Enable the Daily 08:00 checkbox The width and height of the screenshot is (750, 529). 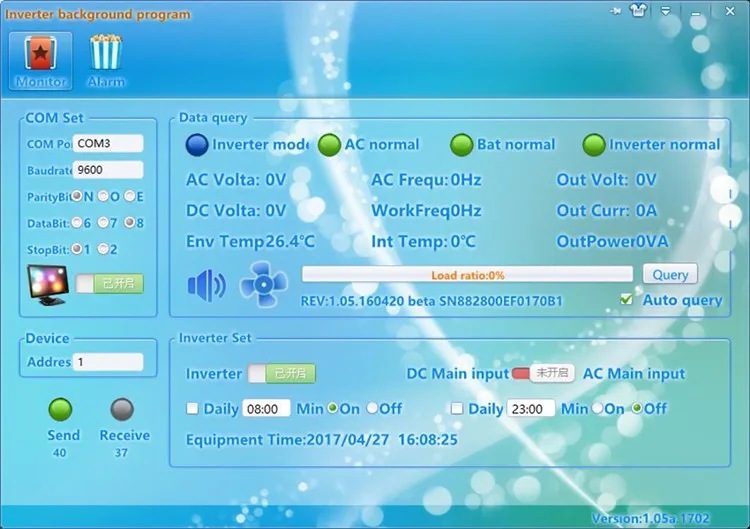(x=192, y=408)
